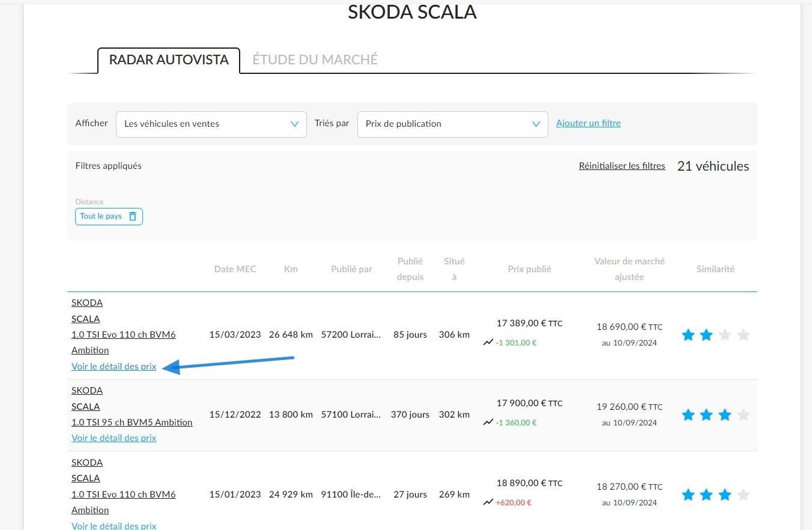Image resolution: width=812 pixels, height=530 pixels.
Task: Click the Ajouter un filtre link
Action: 589,123
